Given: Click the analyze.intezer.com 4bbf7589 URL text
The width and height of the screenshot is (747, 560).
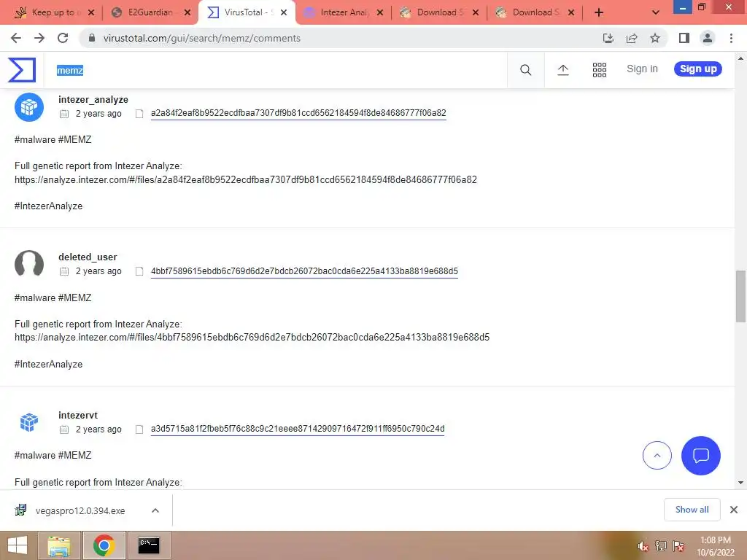Looking at the screenshot, I should point(252,337).
